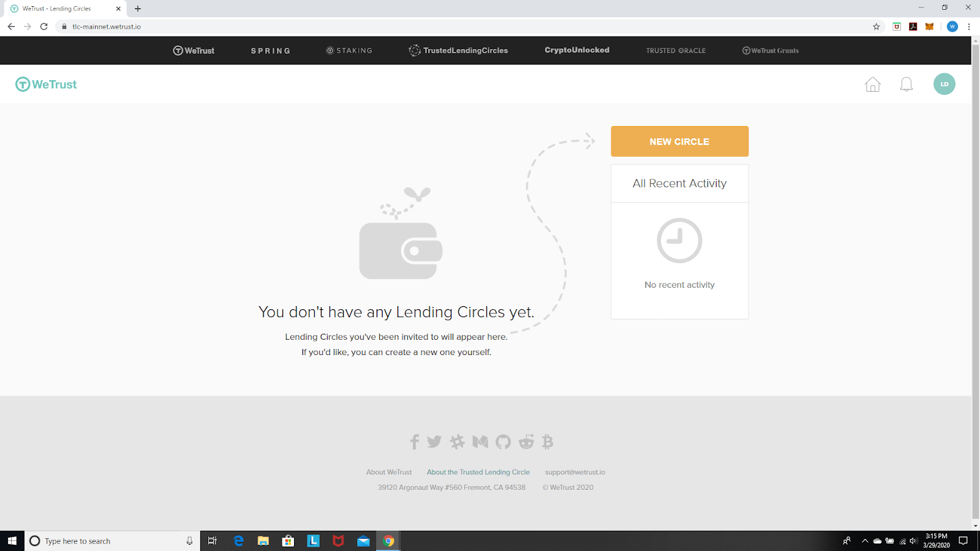The width and height of the screenshot is (980, 551).
Task: Open the taskbar clock showing 3:15 PM
Action: point(937,541)
